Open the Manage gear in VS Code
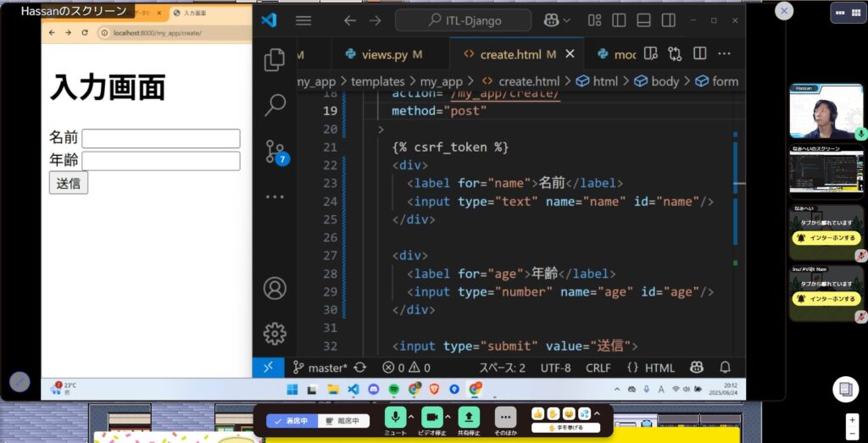The height and width of the screenshot is (443, 868). coord(275,333)
